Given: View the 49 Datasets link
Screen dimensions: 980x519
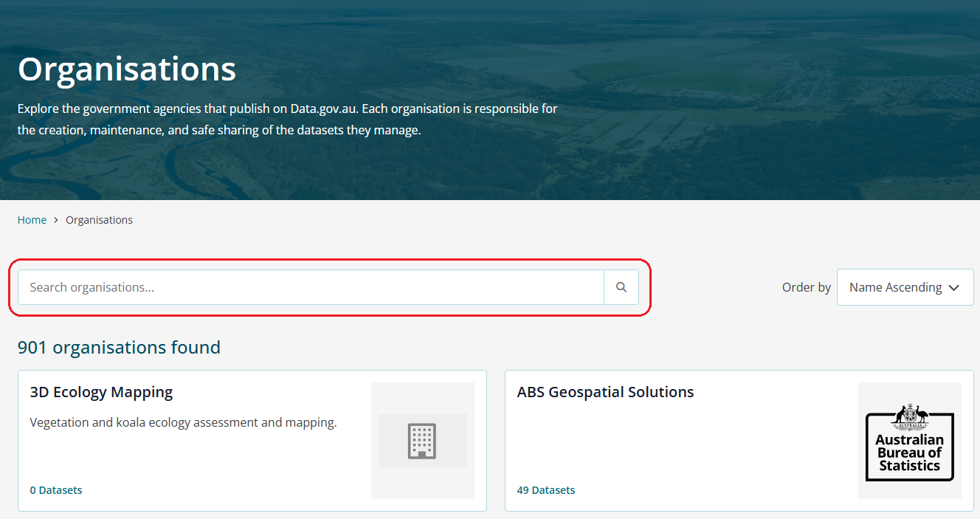Looking at the screenshot, I should click(x=545, y=490).
